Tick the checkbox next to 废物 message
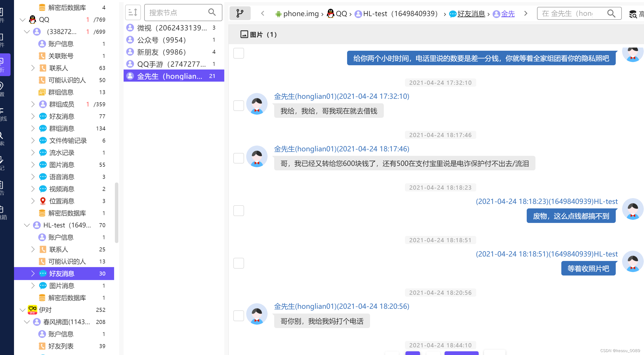This screenshot has height=355, width=644. [238, 211]
